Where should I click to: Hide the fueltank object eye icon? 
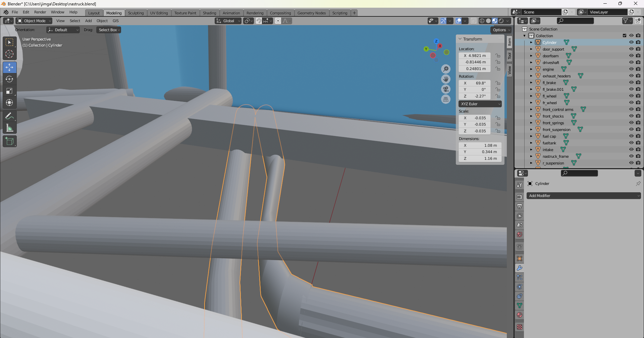click(631, 143)
